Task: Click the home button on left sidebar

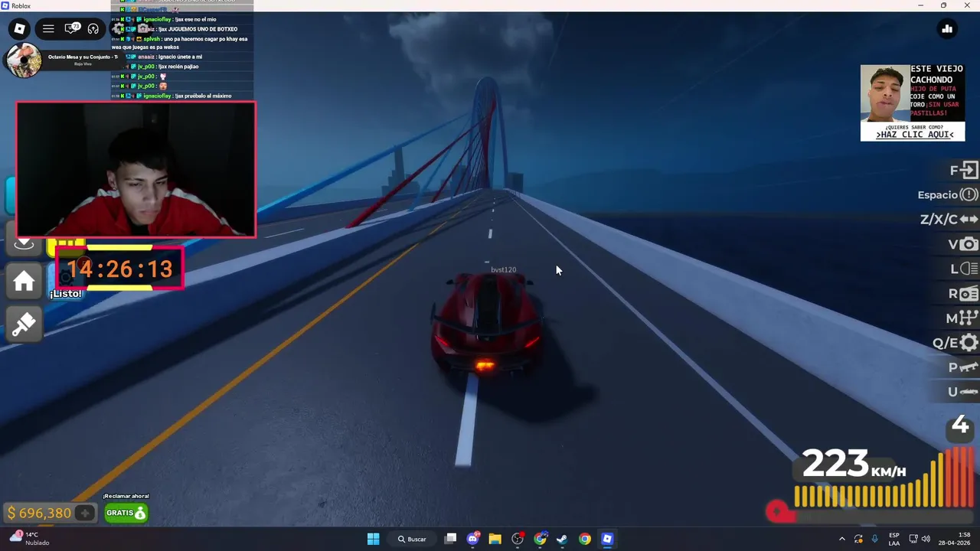Action: (24, 282)
